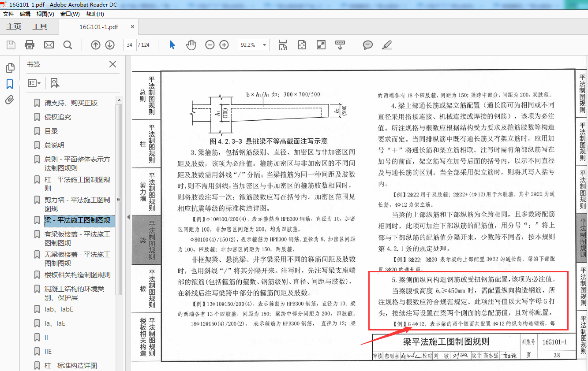
Task: Click figure caption 图 4.2.3-3
Action: click(269, 141)
